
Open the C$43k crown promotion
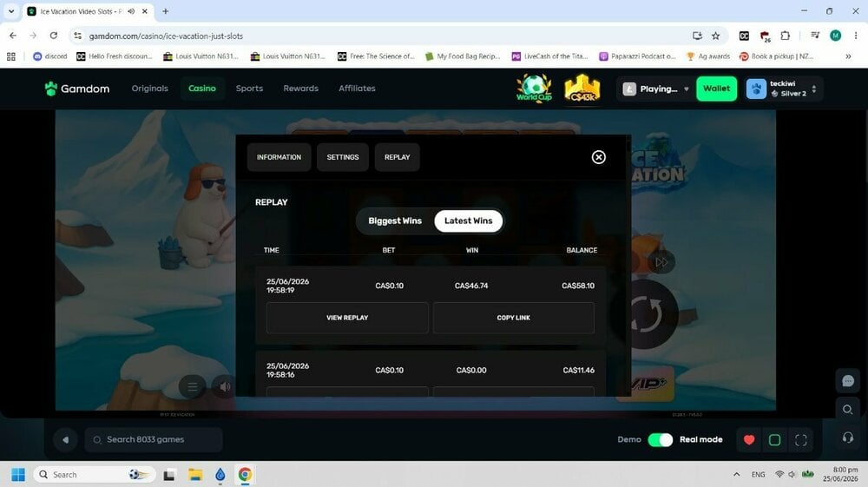(x=582, y=89)
